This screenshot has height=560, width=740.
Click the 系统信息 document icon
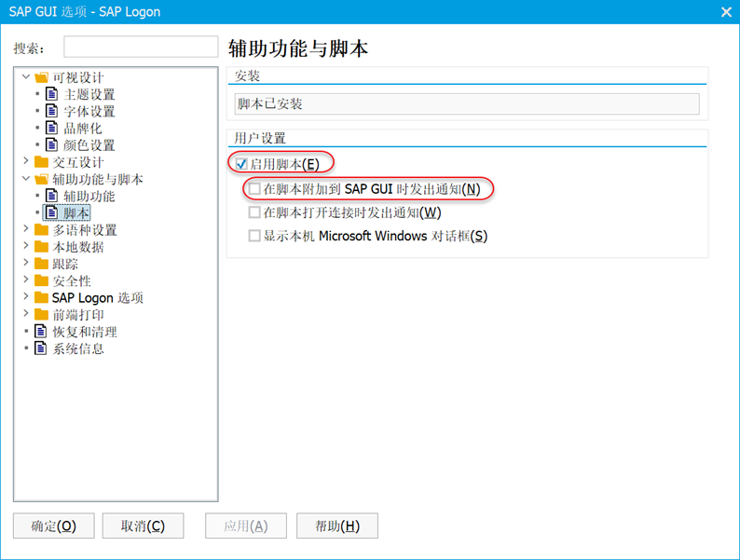tap(41, 348)
